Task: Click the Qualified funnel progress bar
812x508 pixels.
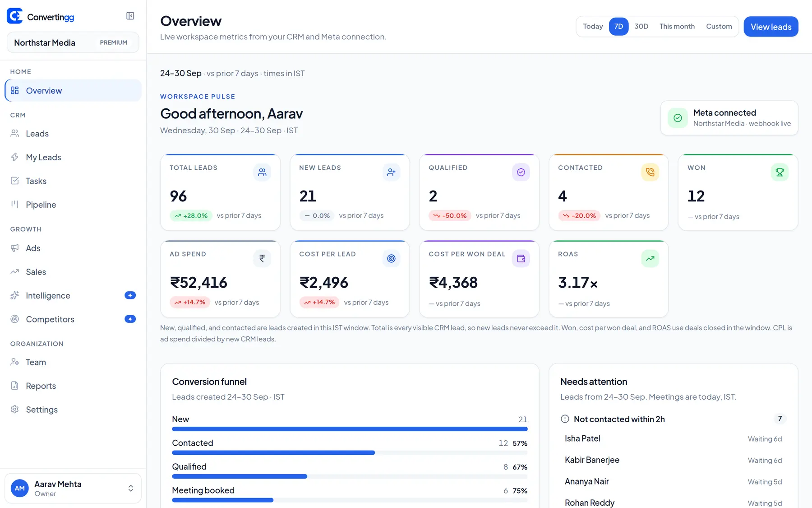Action: coord(350,476)
